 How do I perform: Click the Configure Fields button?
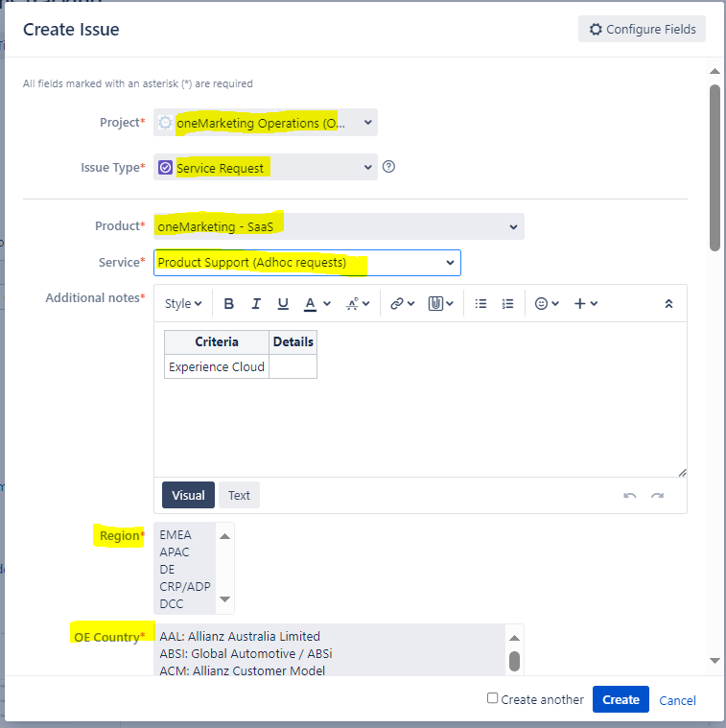(642, 29)
